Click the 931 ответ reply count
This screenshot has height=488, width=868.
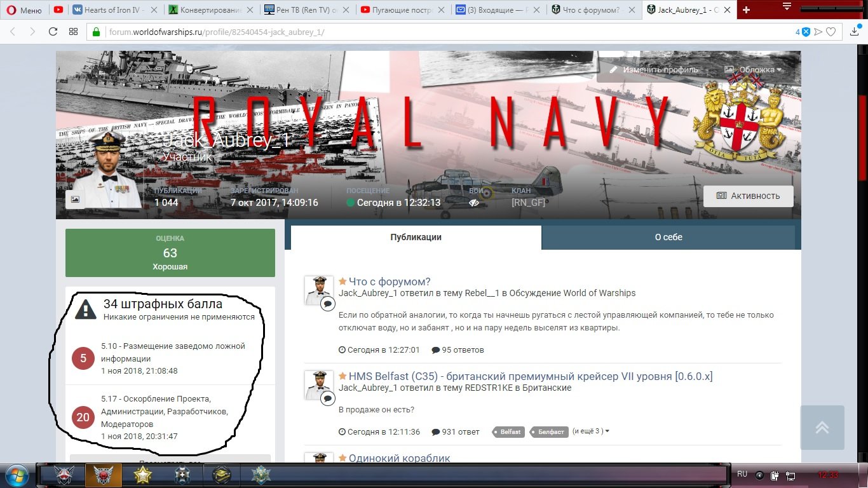[456, 431]
